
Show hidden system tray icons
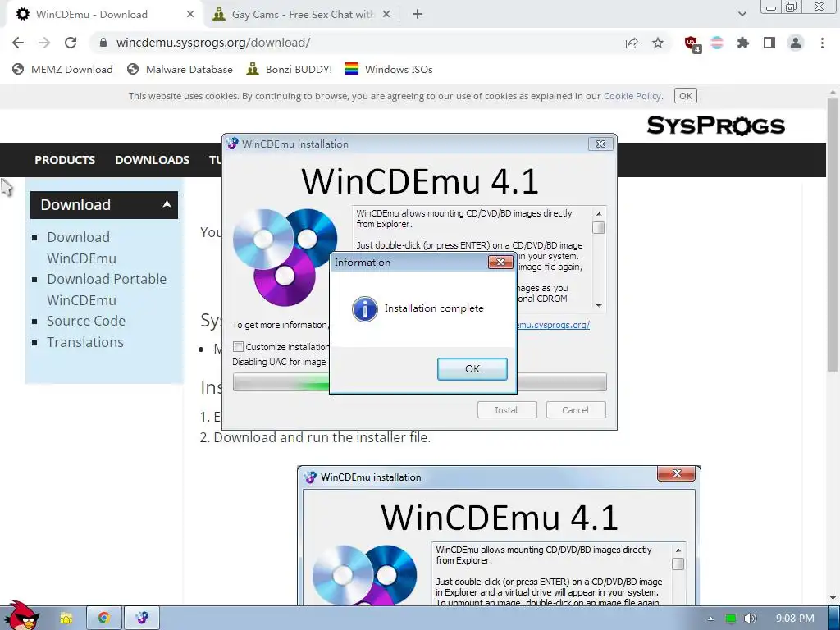(710, 619)
